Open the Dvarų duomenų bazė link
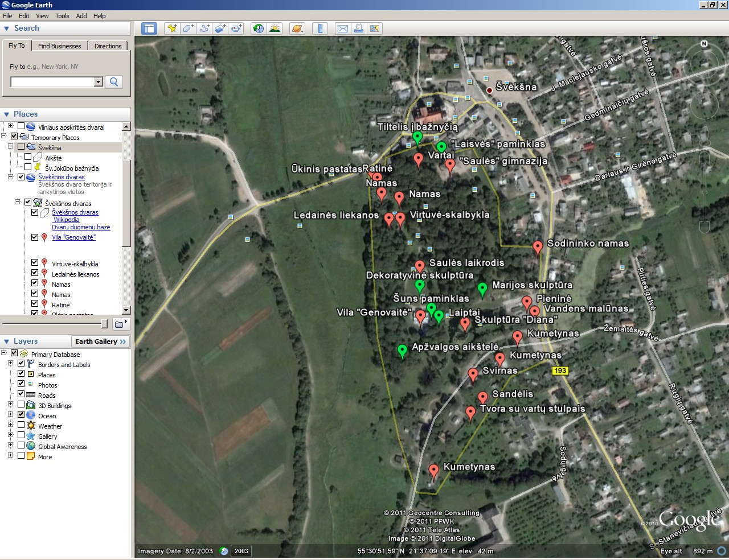 click(x=81, y=227)
